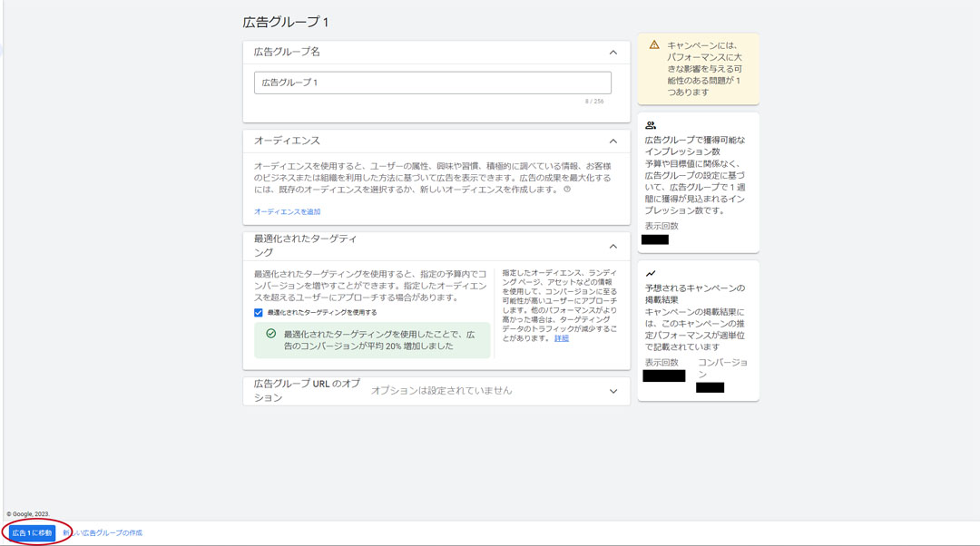The image size is (980, 546).
Task: Collapse the 広告グループ名 section with its chevron
Action: point(612,53)
